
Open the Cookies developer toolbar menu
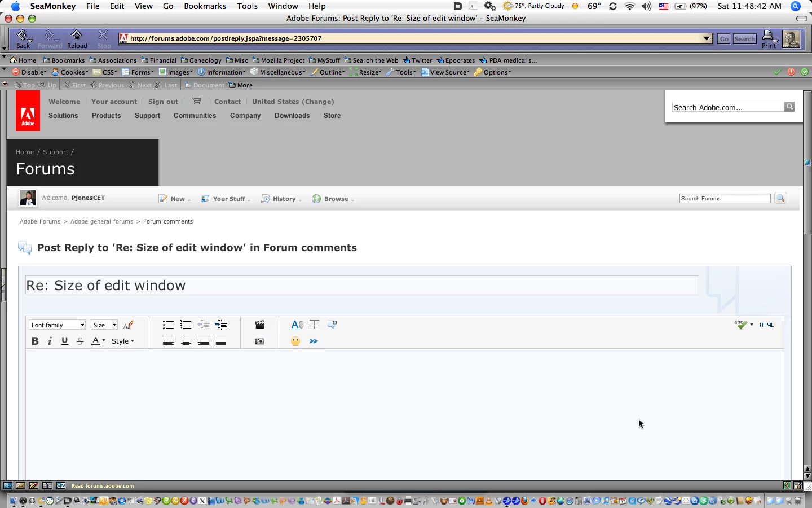point(70,72)
